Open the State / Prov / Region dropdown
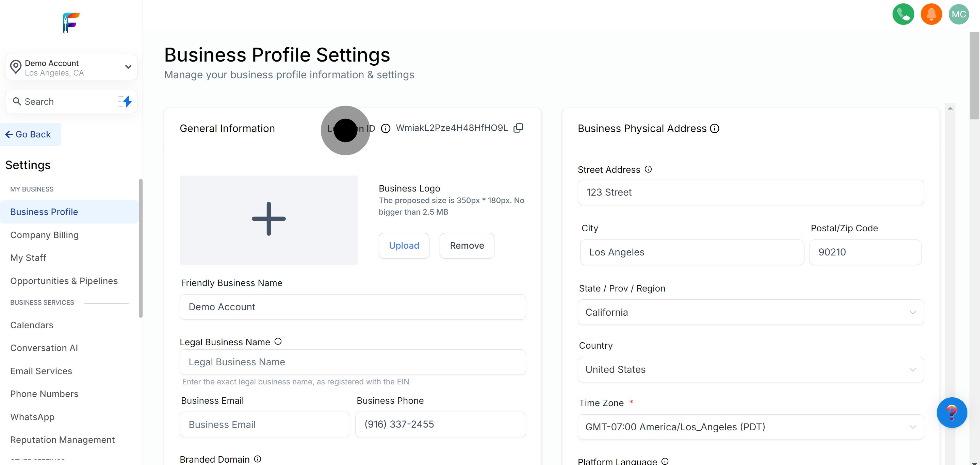This screenshot has height=465, width=980. (751, 312)
